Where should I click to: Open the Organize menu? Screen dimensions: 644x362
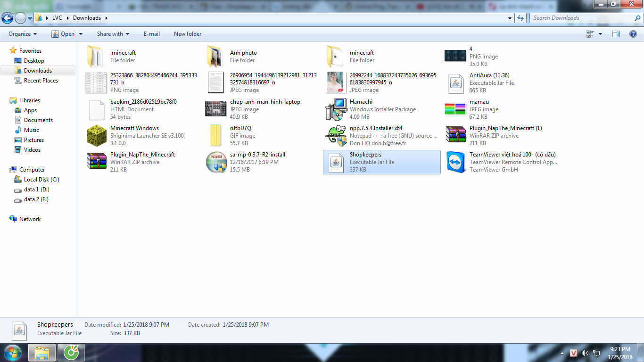(x=23, y=34)
